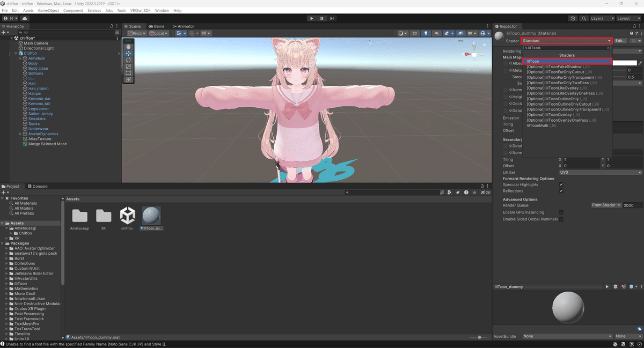This screenshot has width=644, height=348.
Task: Click the Step frame button
Action: point(332,18)
